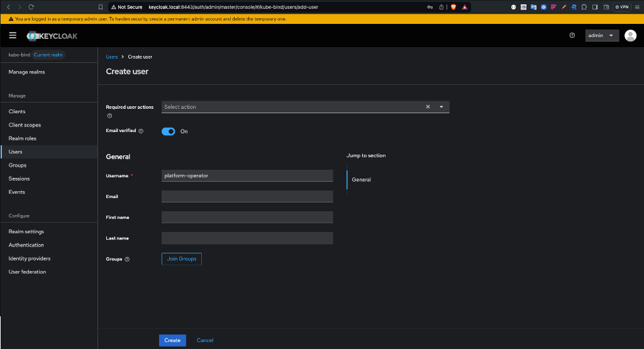Click the Last name input field
This screenshot has width=644, height=349.
[x=247, y=238]
